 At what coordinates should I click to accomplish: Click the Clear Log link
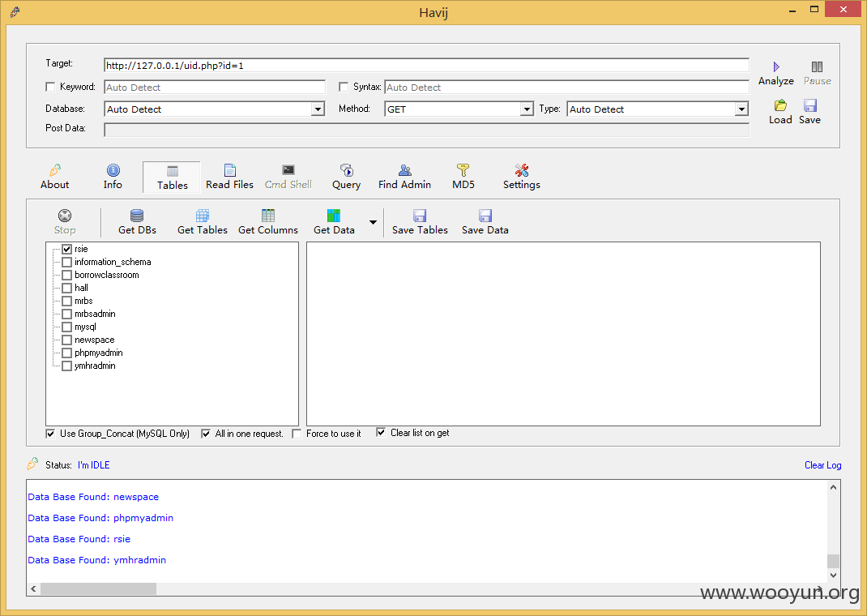pyautogui.click(x=822, y=465)
